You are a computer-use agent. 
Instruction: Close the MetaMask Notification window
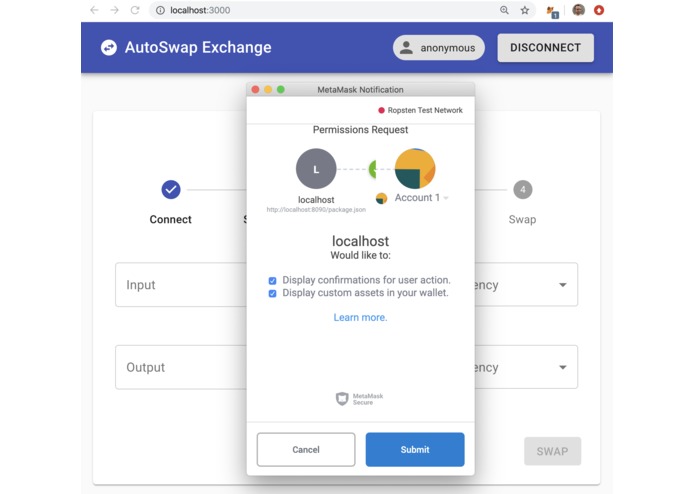coord(255,89)
